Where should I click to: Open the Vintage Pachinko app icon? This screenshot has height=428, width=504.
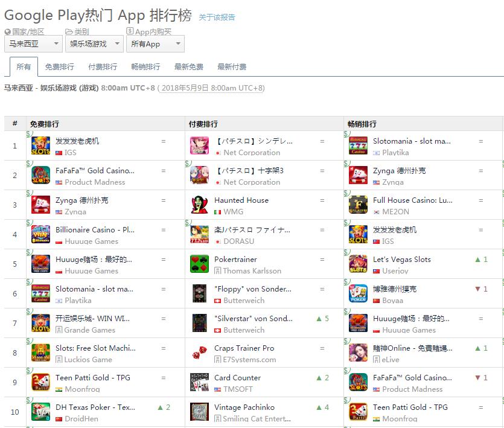point(199,412)
